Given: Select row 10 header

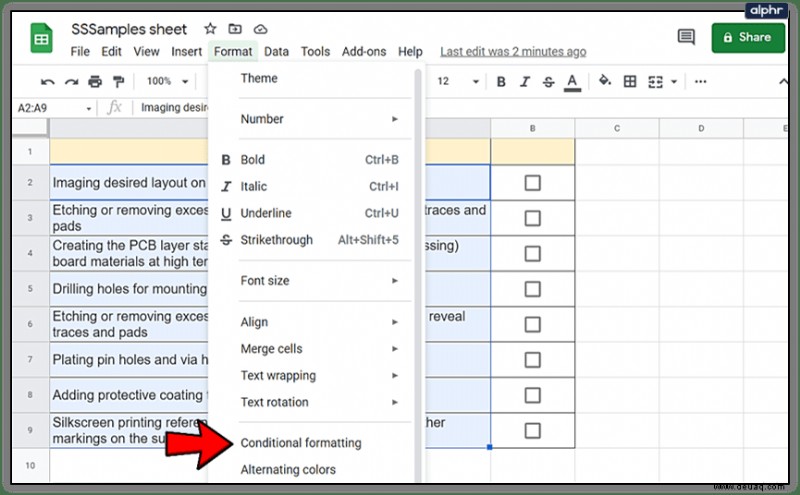Looking at the screenshot, I should [x=30, y=465].
